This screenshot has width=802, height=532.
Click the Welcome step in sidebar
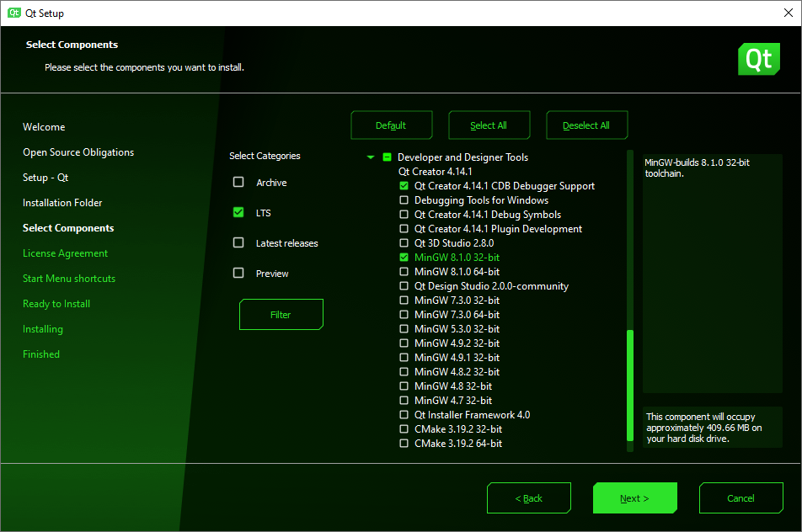click(x=44, y=127)
